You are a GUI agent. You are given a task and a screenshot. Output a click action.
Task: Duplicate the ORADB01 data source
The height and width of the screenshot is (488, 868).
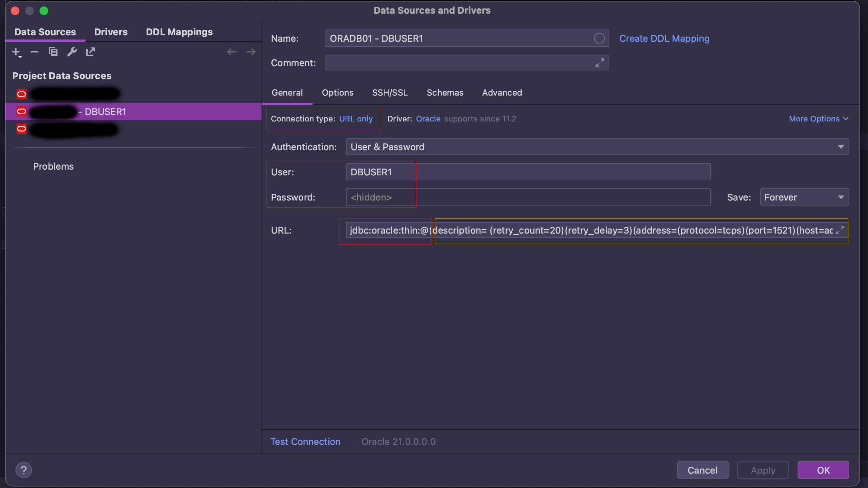pos(53,51)
